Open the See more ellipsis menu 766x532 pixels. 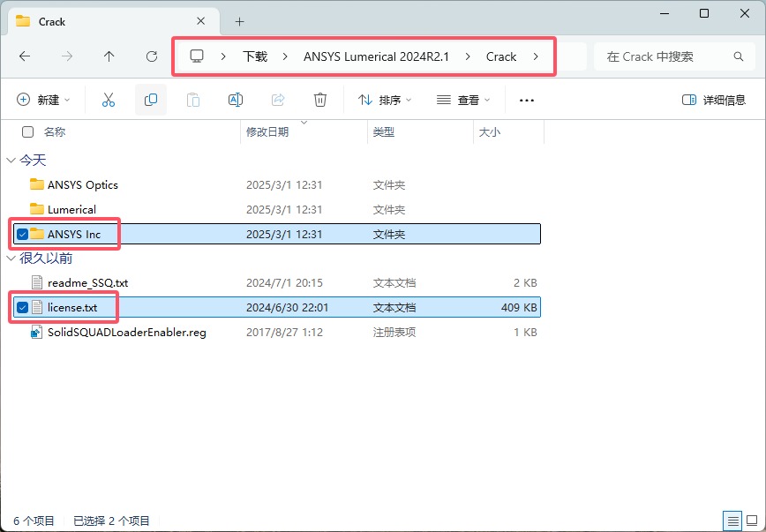click(x=527, y=101)
